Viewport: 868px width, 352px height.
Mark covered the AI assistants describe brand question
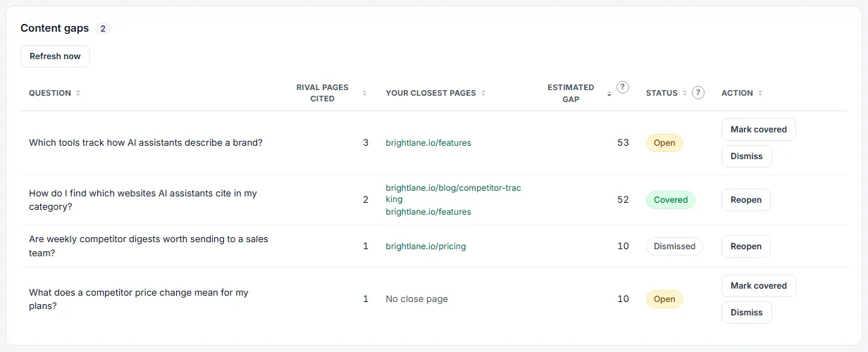(x=759, y=130)
